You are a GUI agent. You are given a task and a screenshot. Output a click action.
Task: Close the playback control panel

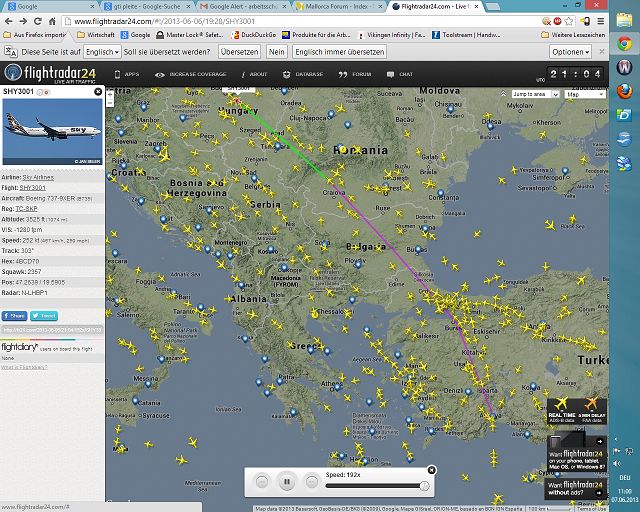point(432,469)
